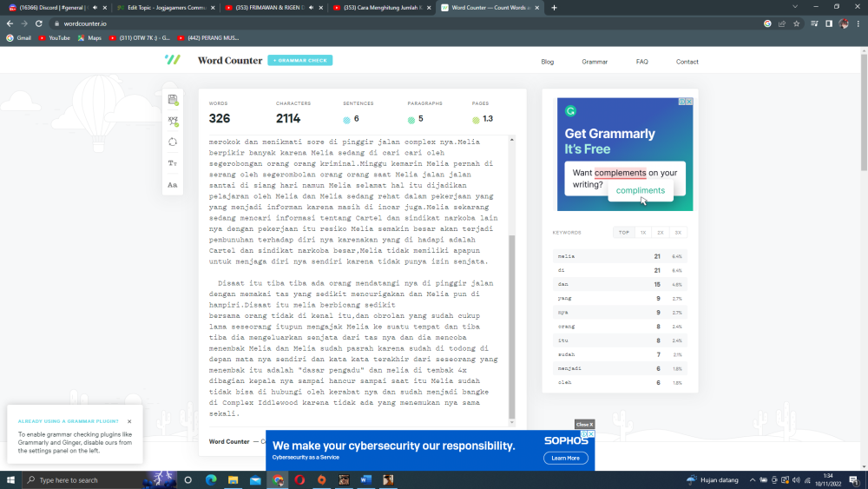Click the Sentences striped indicator icon
Screen dimensions: 868x489
tap(346, 120)
